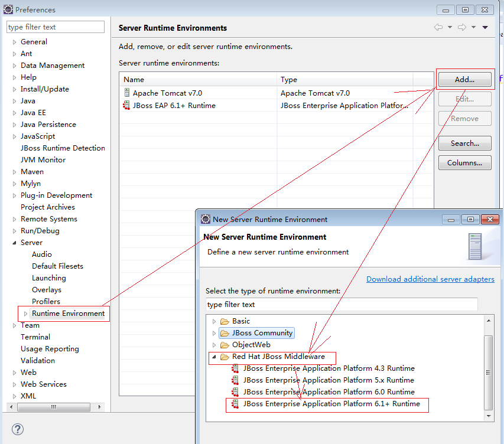Image resolution: width=504 pixels, height=444 pixels.
Task: Select Audio under Server
Action: coord(42,254)
